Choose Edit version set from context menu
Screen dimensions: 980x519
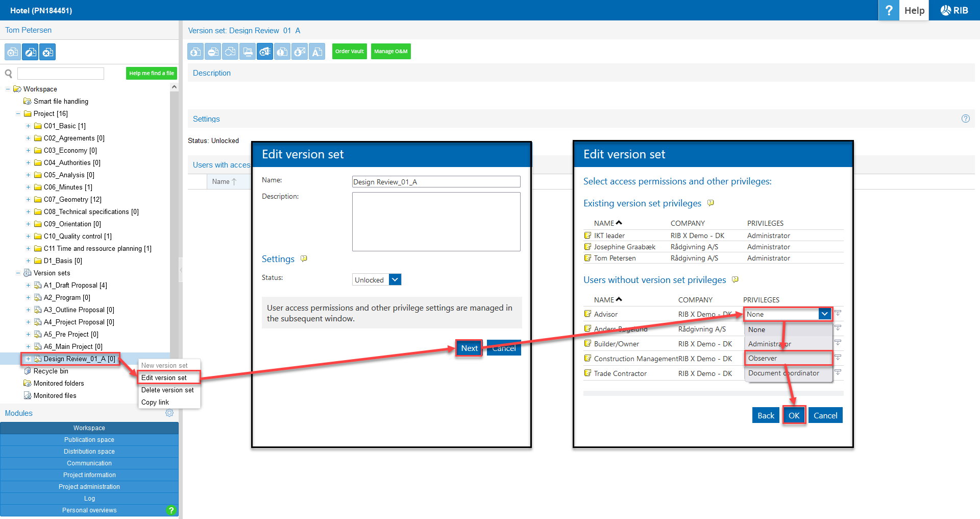(164, 378)
